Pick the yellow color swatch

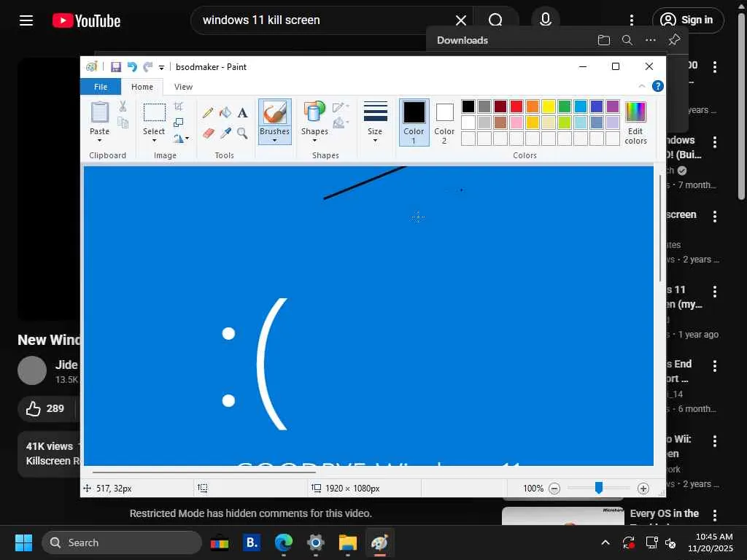549,106
